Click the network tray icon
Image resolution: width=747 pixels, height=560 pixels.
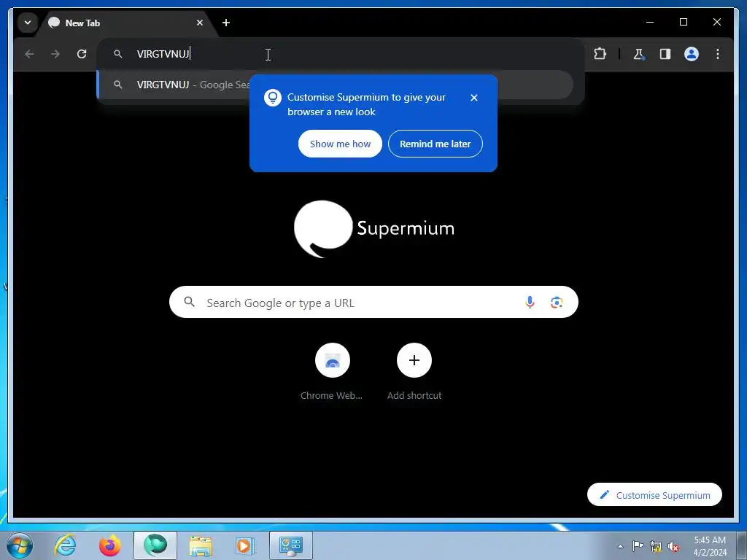656,546
